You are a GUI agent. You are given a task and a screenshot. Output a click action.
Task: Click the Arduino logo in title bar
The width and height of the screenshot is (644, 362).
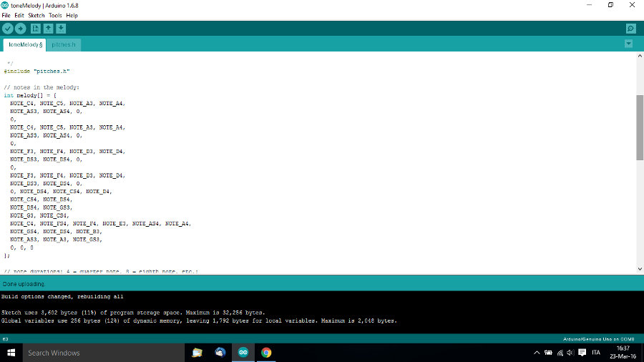coord(4,5)
